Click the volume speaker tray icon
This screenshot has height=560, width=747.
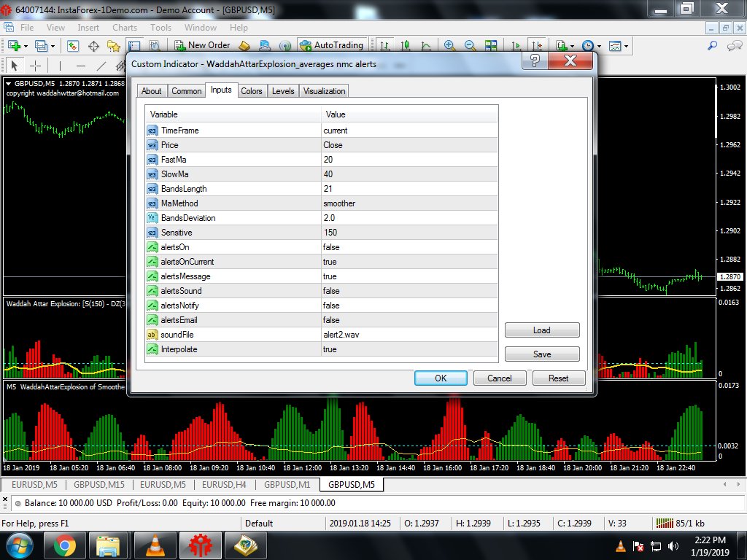(673, 545)
